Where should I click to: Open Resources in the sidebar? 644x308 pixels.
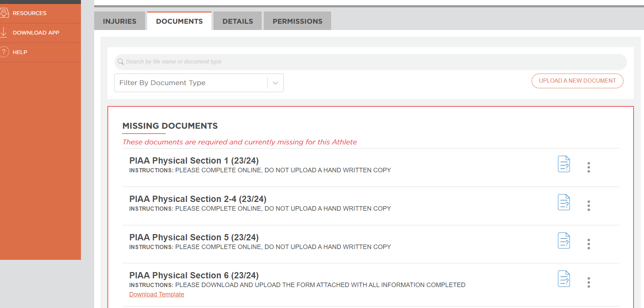tap(40, 13)
